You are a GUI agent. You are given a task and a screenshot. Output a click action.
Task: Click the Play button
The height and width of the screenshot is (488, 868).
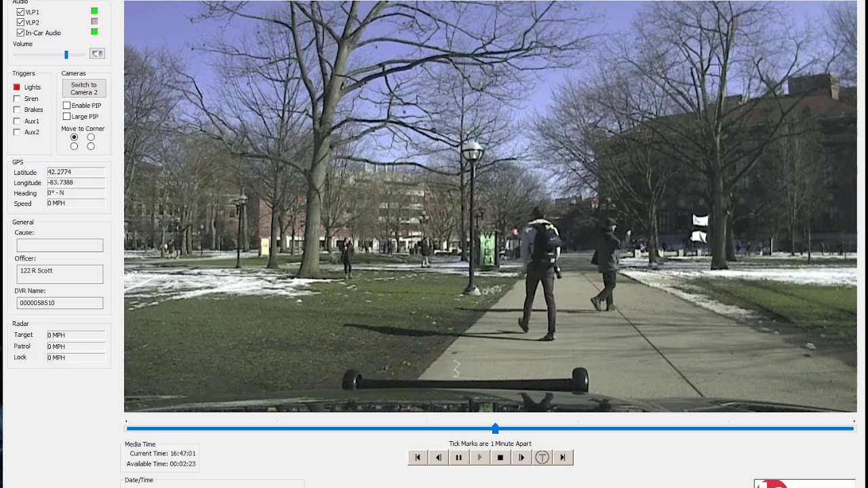tap(479, 457)
